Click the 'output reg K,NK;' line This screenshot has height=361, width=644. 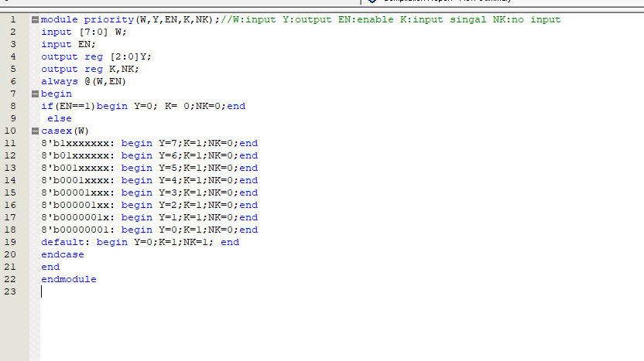[x=90, y=69]
